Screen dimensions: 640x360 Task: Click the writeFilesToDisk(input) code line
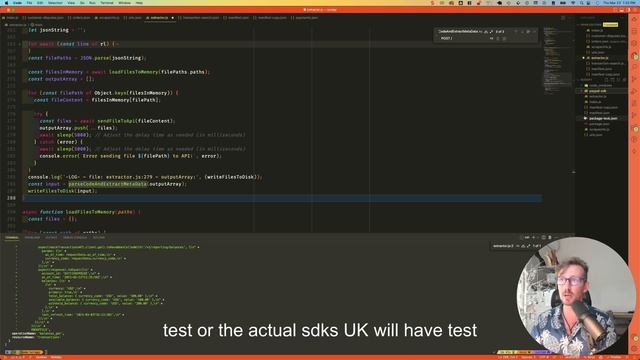coord(62,191)
